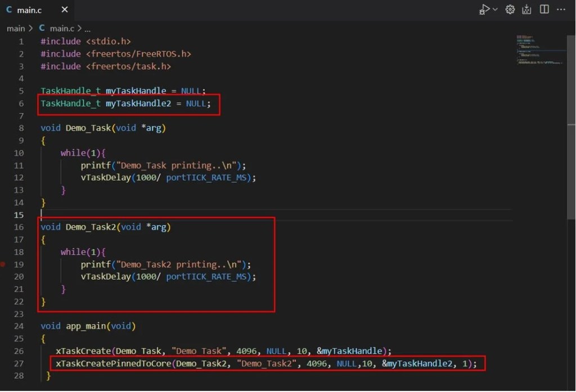Select line number 24 in the gutter

[x=19, y=326]
